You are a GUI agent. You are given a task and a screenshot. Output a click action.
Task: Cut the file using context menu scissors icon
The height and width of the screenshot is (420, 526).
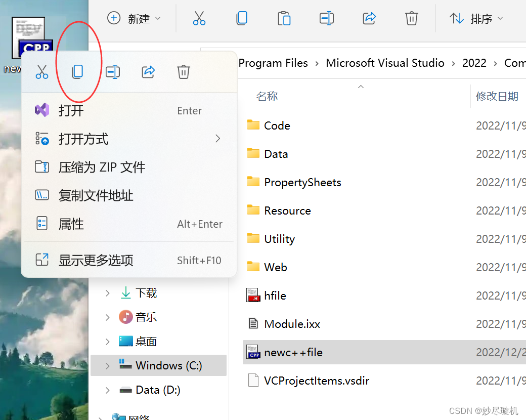click(x=42, y=72)
